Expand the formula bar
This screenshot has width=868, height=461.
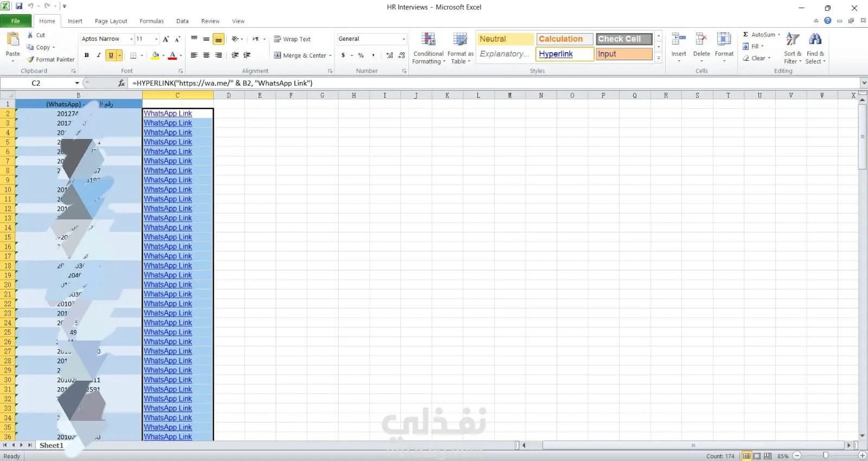coord(864,83)
